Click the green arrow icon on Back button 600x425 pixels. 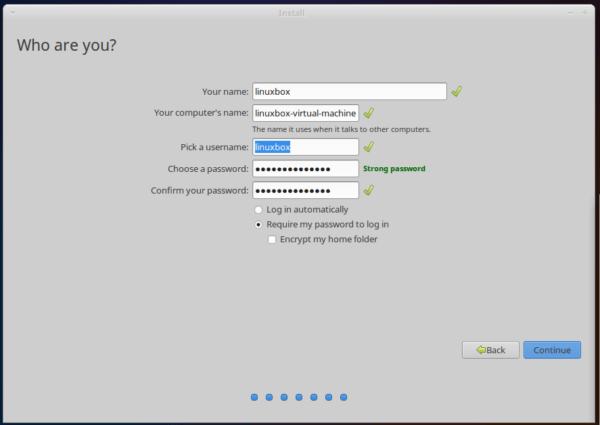(x=481, y=350)
